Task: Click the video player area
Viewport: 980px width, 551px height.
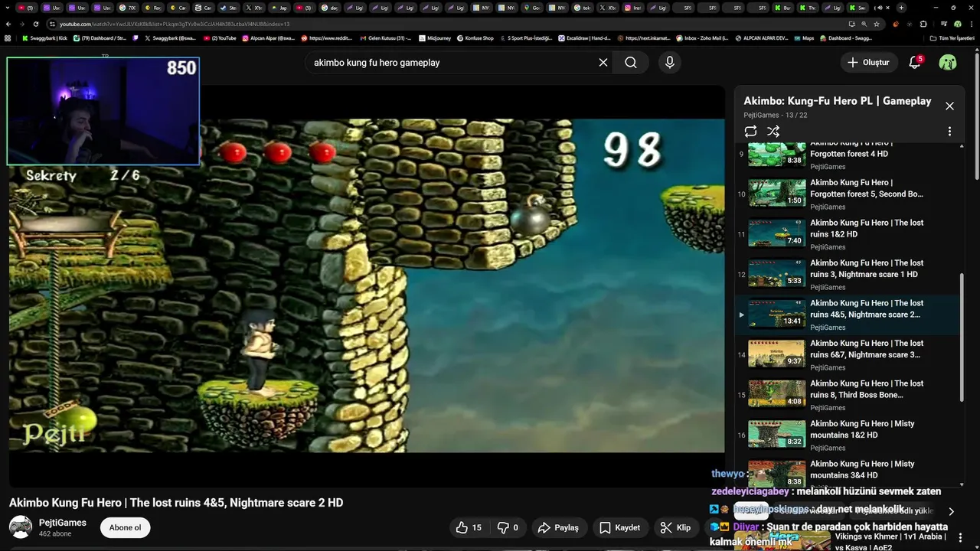Action: pos(367,285)
